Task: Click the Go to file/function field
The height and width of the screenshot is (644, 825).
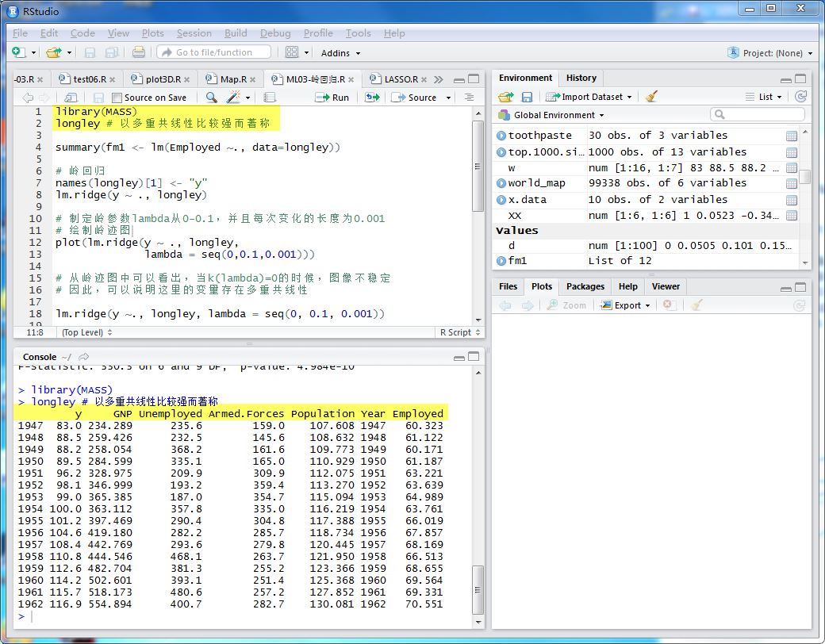Action: pyautogui.click(x=213, y=52)
